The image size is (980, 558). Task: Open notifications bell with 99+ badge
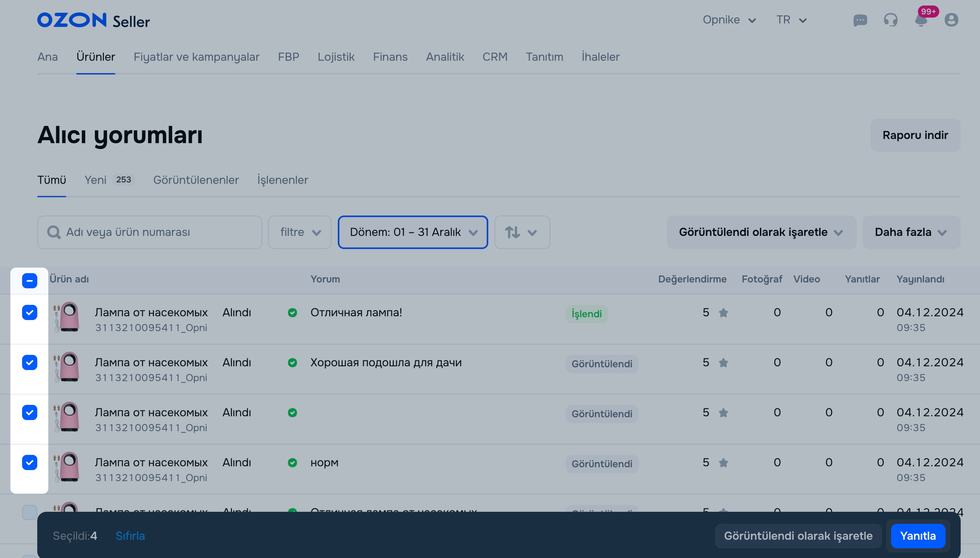921,20
